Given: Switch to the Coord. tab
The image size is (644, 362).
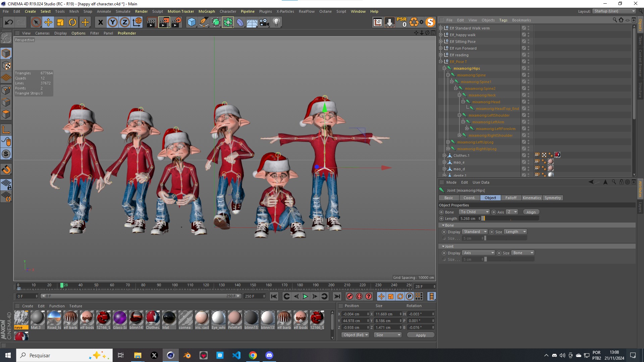Looking at the screenshot, I should pyautogui.click(x=469, y=198).
